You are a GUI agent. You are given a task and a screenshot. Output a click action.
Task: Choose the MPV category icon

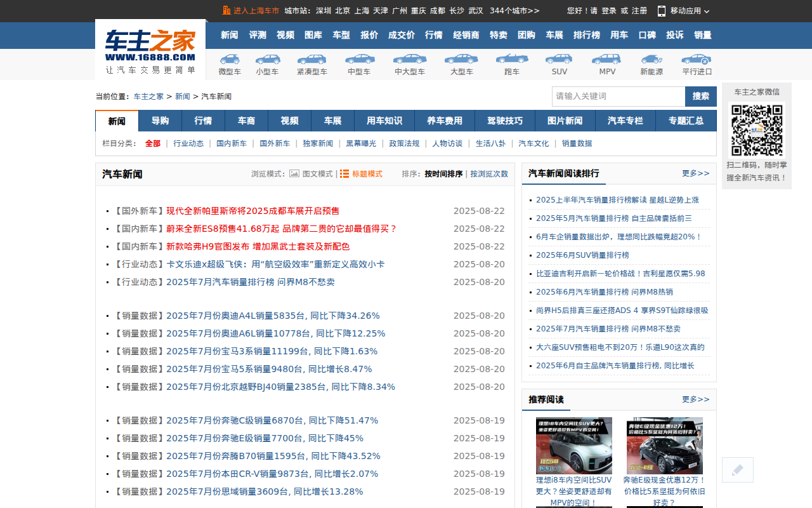coord(606,59)
